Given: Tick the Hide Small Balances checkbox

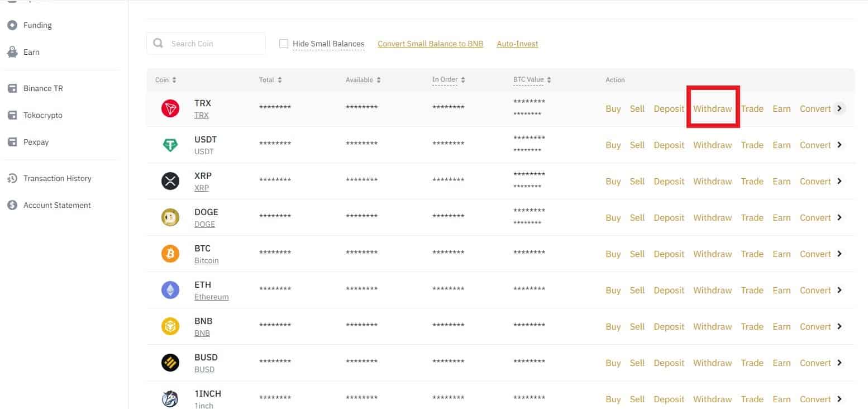Looking at the screenshot, I should 284,44.
